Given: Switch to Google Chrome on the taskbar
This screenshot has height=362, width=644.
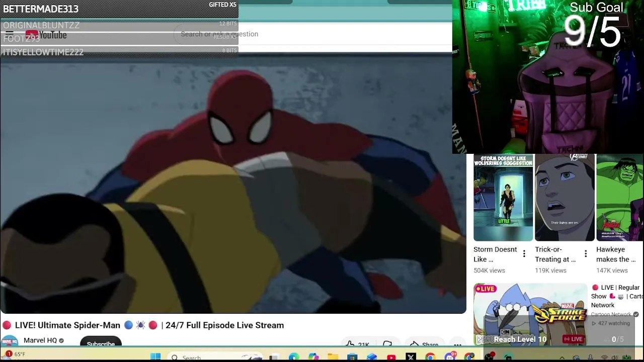Looking at the screenshot, I should coord(430,357).
